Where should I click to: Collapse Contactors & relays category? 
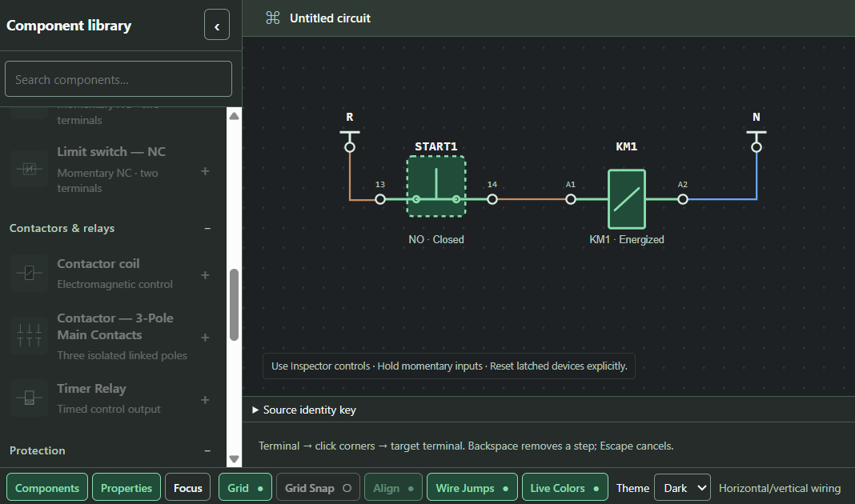(x=207, y=228)
